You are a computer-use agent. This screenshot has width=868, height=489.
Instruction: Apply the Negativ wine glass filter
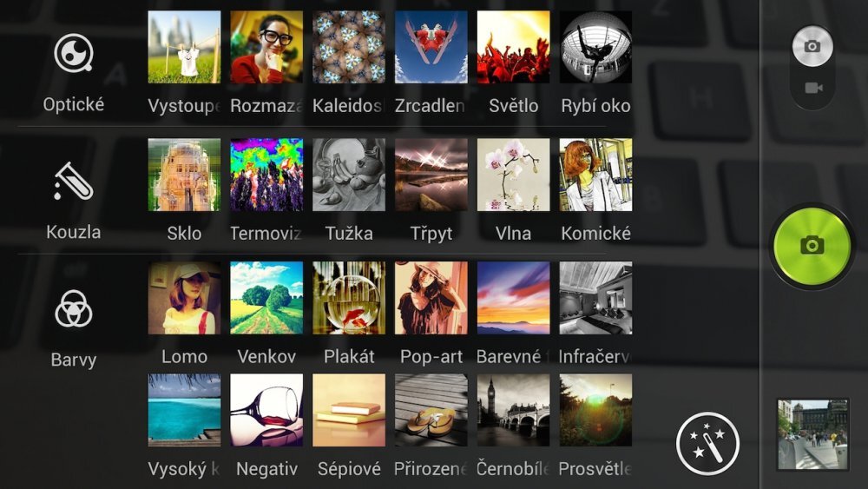266,410
